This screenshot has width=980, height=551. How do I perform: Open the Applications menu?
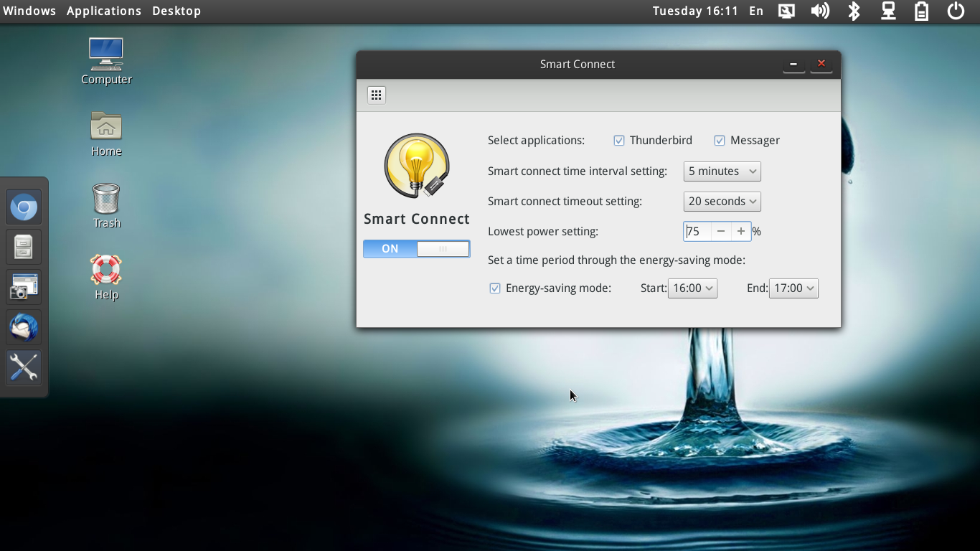103,11
